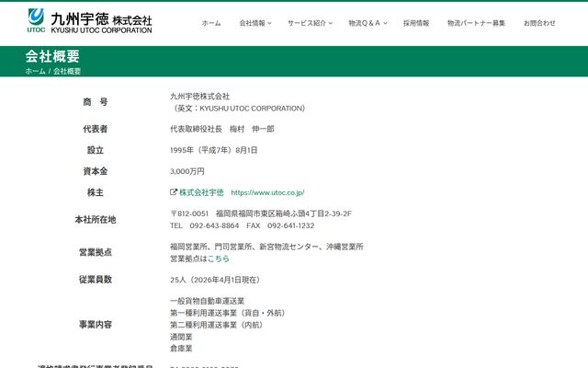Click the UTOC logo icon
Screen dimensions: 588x368
36,20
